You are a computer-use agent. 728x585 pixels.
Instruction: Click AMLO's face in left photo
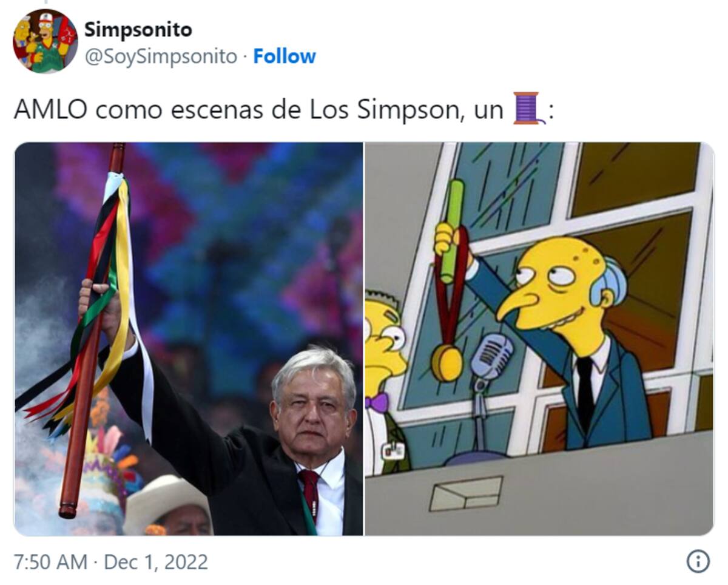(x=312, y=413)
